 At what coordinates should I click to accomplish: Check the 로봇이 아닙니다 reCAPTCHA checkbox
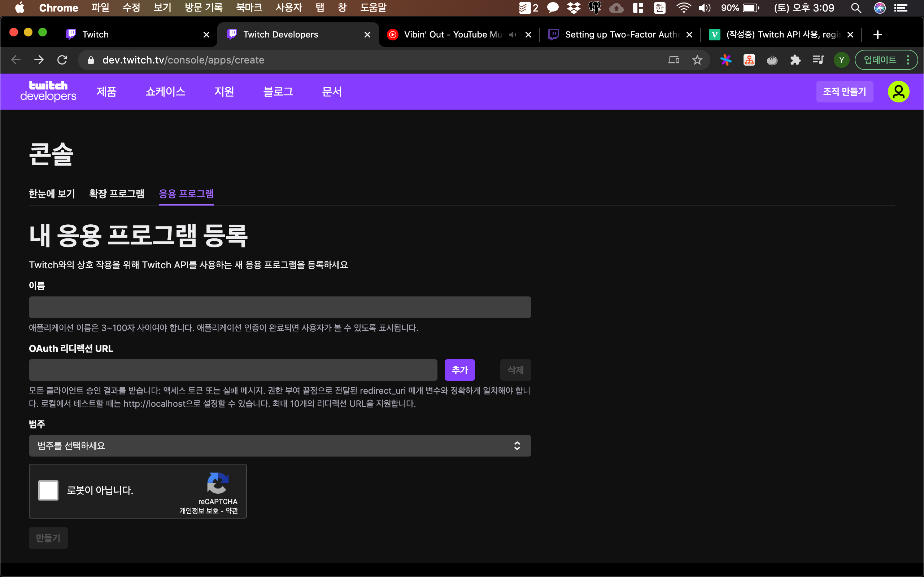pyautogui.click(x=48, y=490)
